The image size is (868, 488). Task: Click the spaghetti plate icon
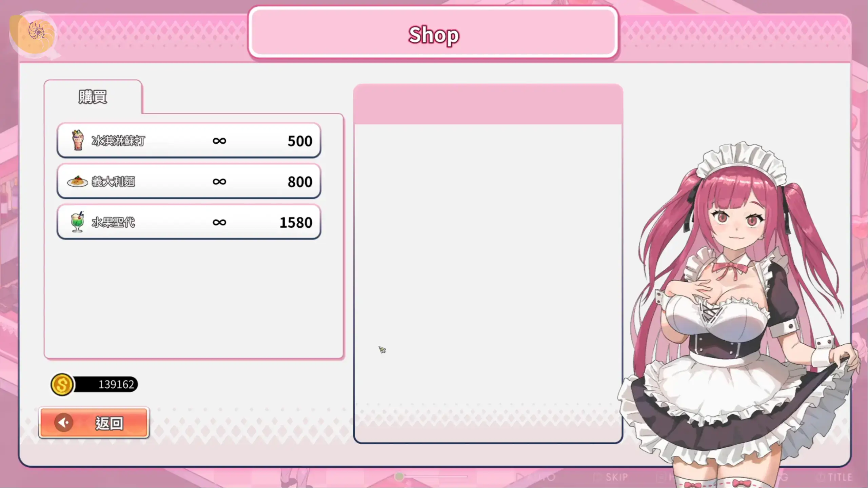[x=78, y=182]
